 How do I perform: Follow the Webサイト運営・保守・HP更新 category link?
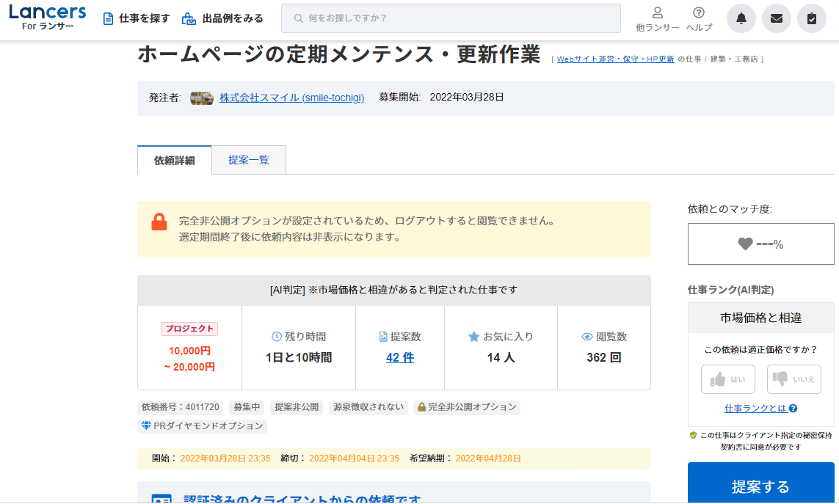[x=615, y=59]
